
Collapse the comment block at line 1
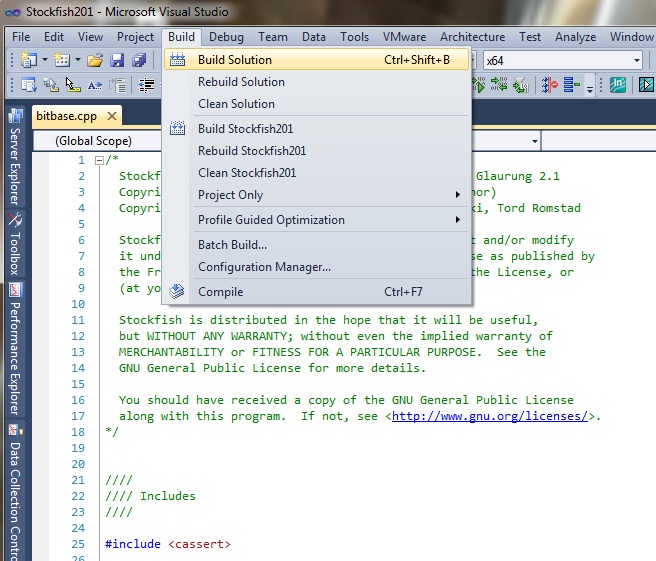click(x=99, y=160)
